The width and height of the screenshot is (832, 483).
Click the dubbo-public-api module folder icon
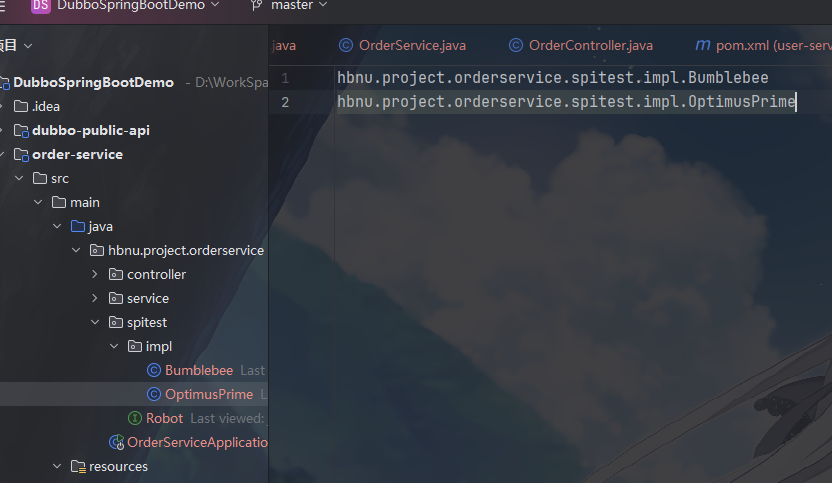[x=20, y=130]
